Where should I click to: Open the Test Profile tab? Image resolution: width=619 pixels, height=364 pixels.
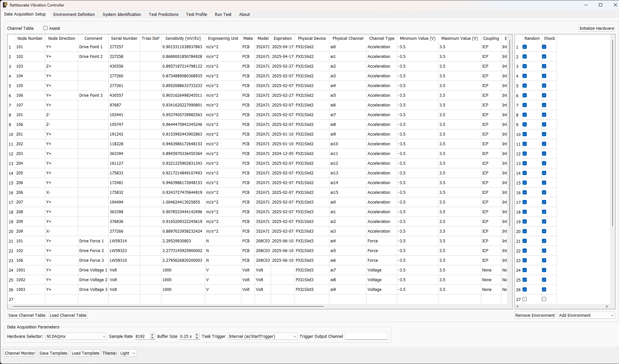point(196,14)
